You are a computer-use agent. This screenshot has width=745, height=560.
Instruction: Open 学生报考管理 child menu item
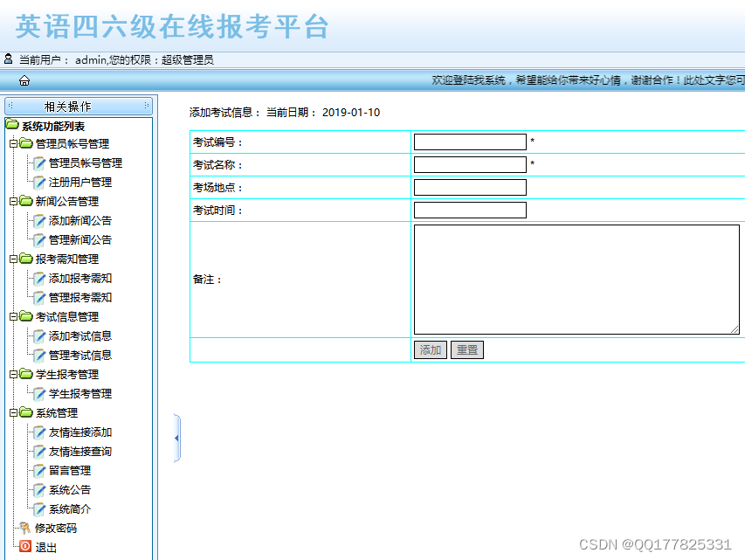tap(80, 394)
